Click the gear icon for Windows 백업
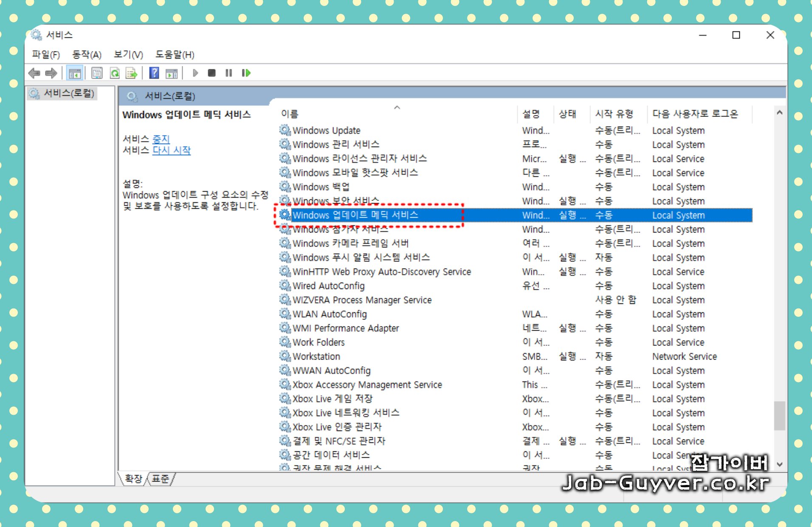 (285, 187)
